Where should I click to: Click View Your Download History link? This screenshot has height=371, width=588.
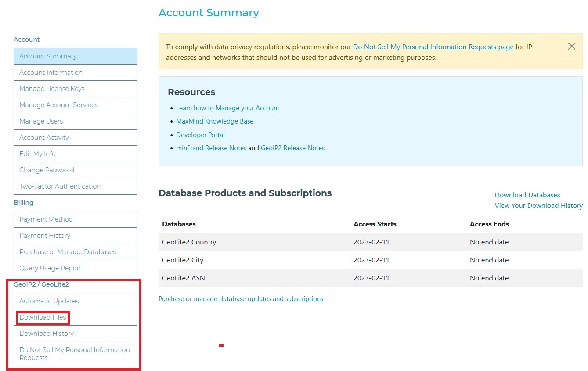[538, 206]
